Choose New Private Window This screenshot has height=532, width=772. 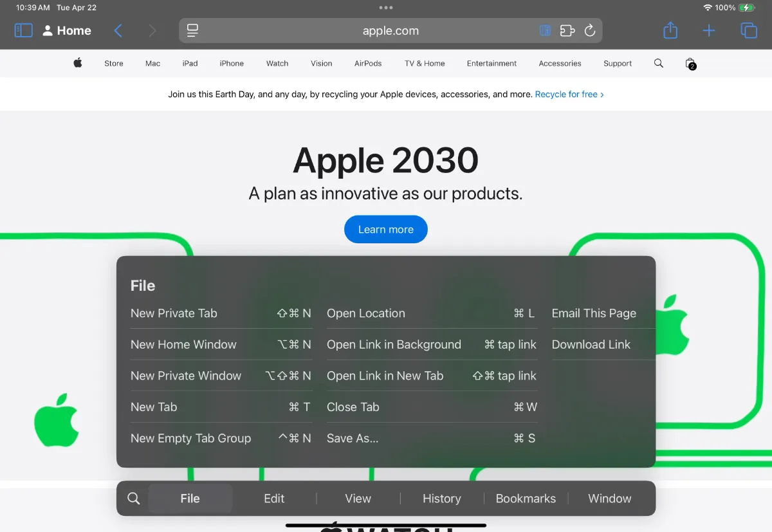[x=221, y=376]
